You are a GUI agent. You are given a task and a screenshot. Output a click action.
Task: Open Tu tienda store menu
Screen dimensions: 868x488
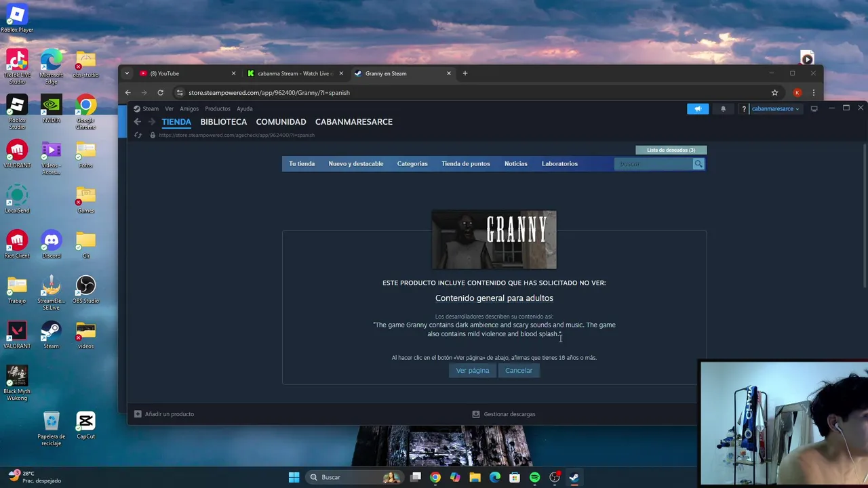302,164
